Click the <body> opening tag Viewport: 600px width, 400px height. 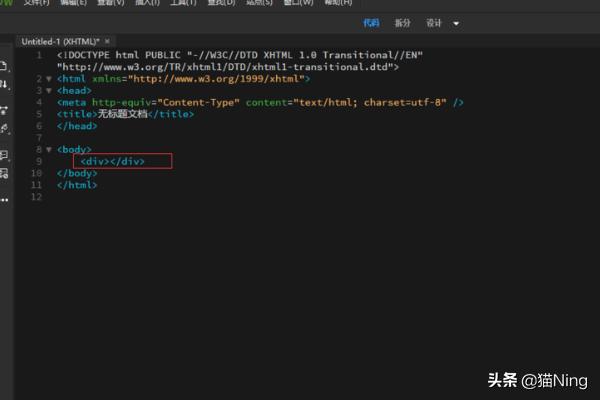[74, 149]
